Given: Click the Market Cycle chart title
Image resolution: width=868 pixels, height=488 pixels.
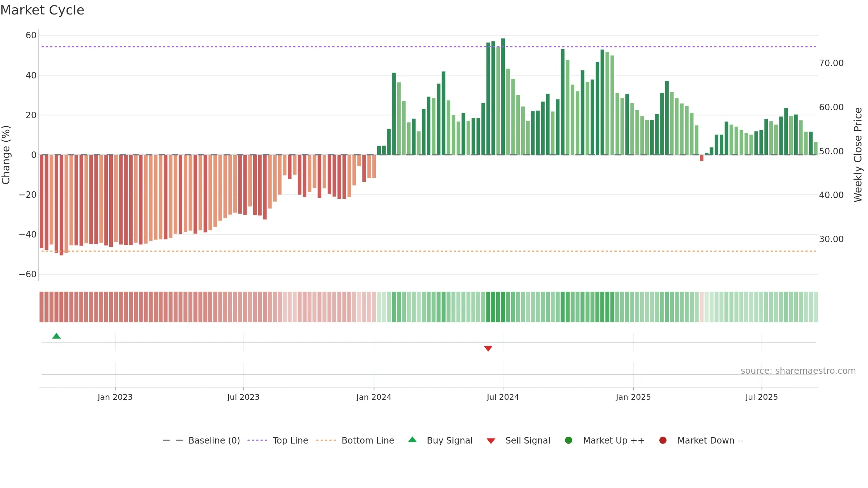Looking at the screenshot, I should tap(42, 10).
